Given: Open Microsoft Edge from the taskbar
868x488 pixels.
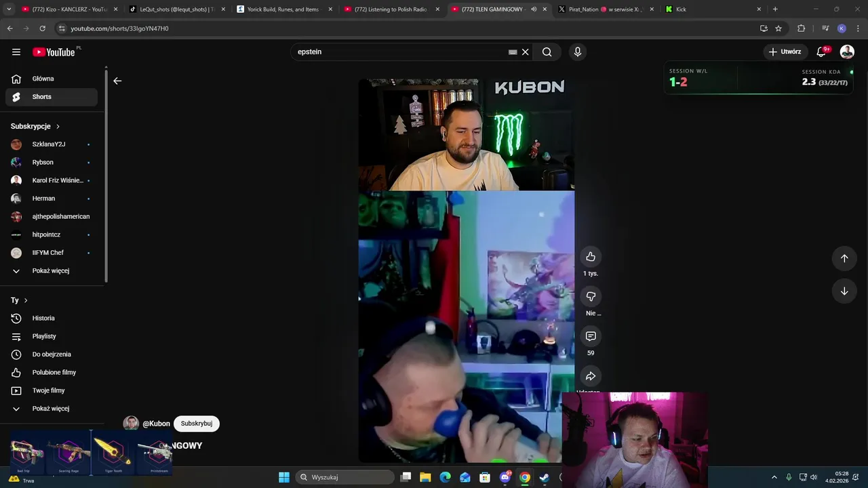Looking at the screenshot, I should [x=445, y=477].
